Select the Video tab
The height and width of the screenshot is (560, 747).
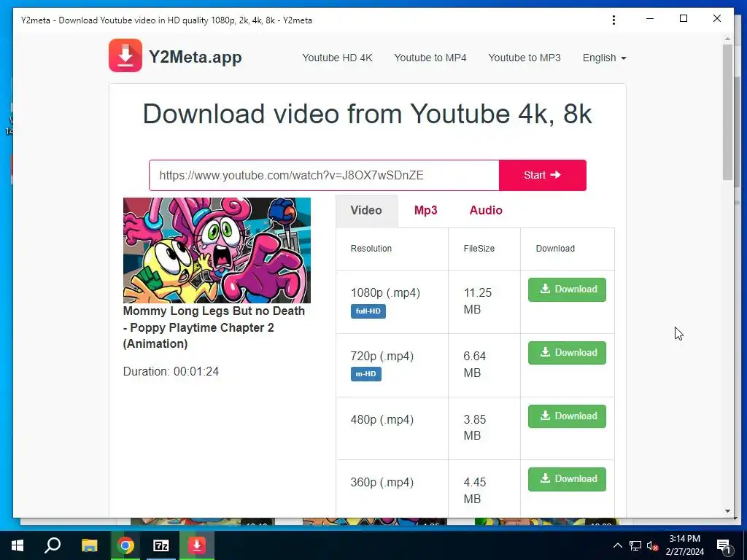pos(366,211)
